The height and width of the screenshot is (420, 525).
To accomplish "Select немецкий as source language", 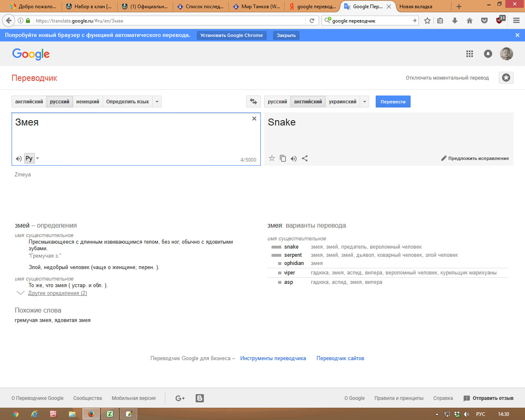I will click(x=88, y=101).
